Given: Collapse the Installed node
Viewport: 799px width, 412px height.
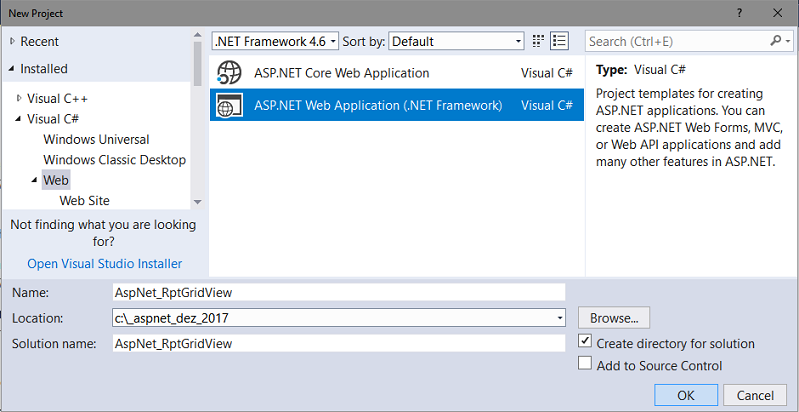Looking at the screenshot, I should [12, 68].
